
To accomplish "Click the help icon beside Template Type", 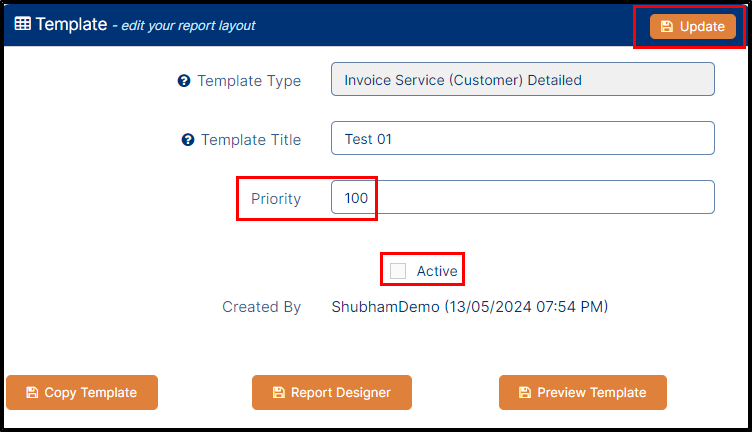I will click(x=184, y=81).
